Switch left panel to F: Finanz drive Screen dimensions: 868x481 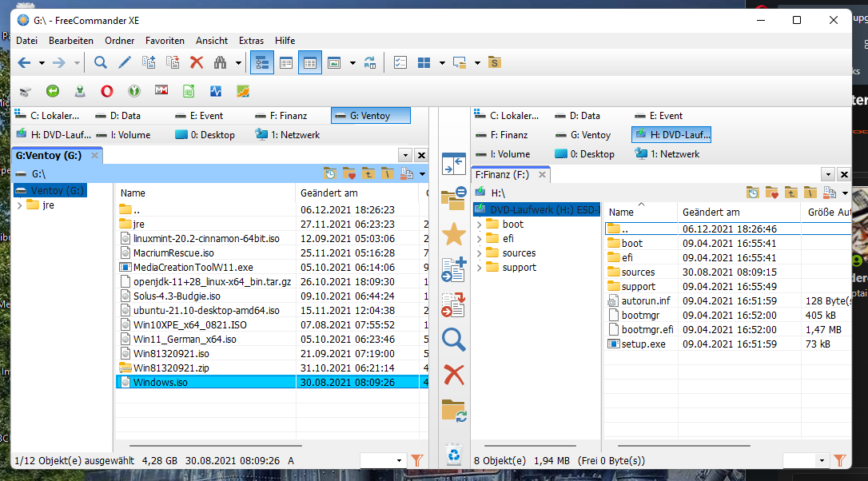(281, 116)
